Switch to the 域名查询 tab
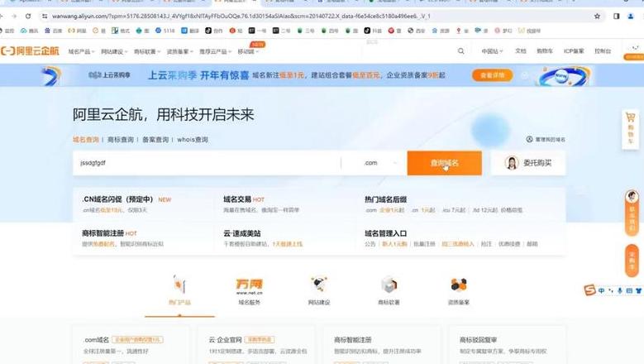 pyautogui.click(x=86, y=140)
